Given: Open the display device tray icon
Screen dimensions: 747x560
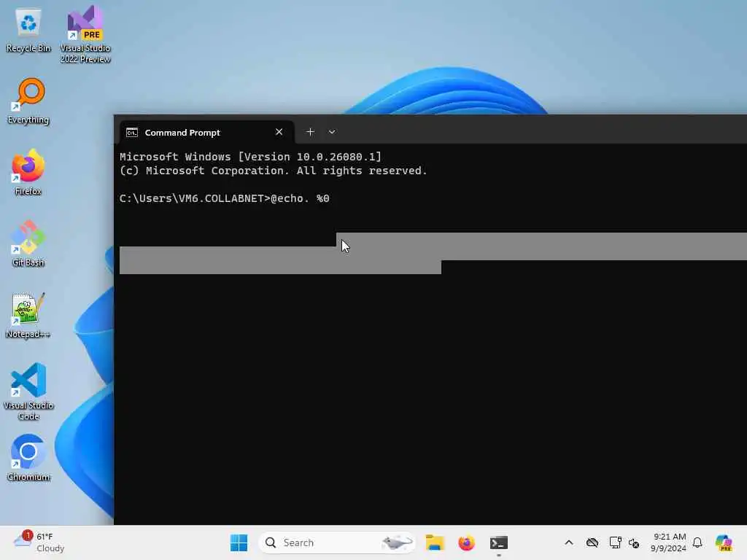Looking at the screenshot, I should [x=616, y=542].
